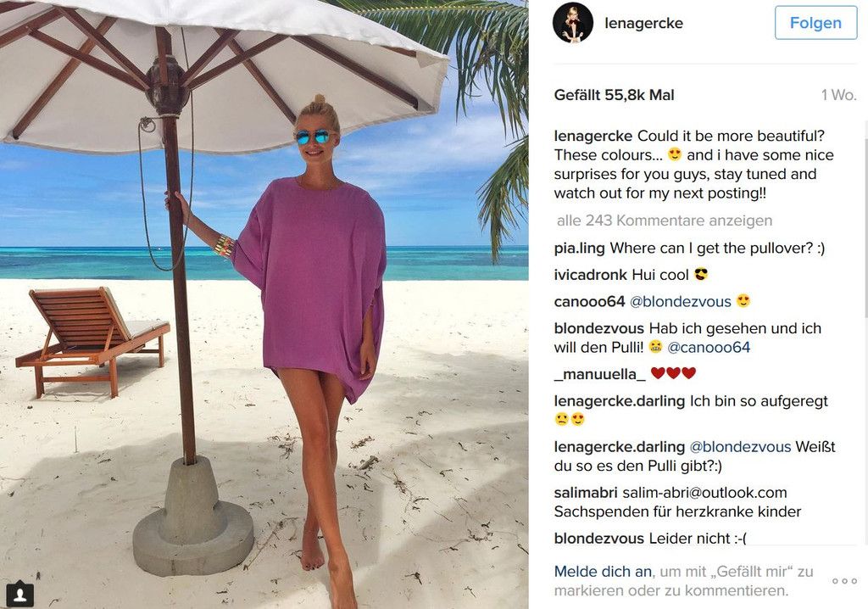Click the @blondezvous mention by canooo64
The height and width of the screenshot is (609, 868).
tap(681, 301)
